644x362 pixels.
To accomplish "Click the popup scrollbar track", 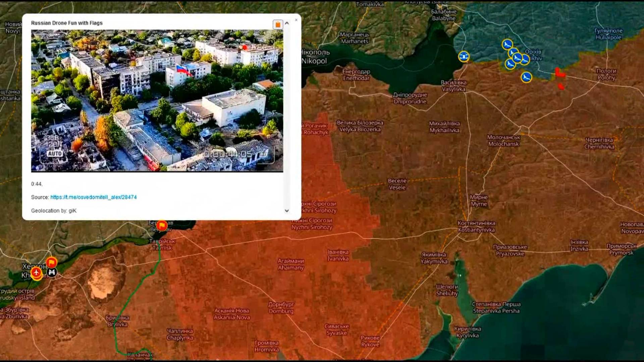I will coord(286,117).
